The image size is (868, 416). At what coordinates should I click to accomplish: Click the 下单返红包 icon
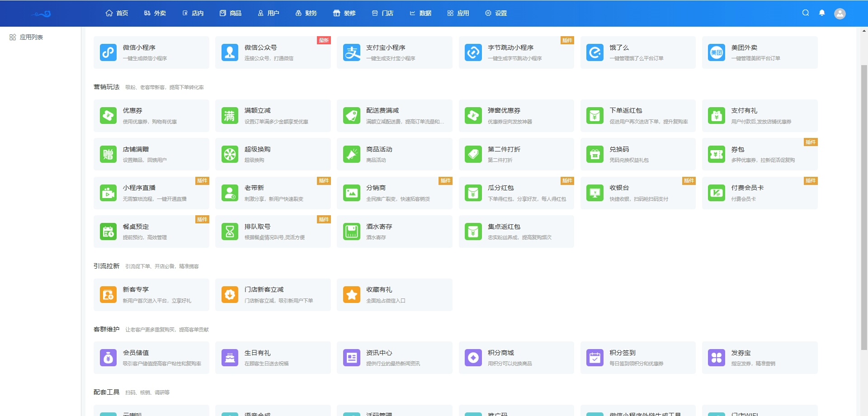click(x=595, y=116)
